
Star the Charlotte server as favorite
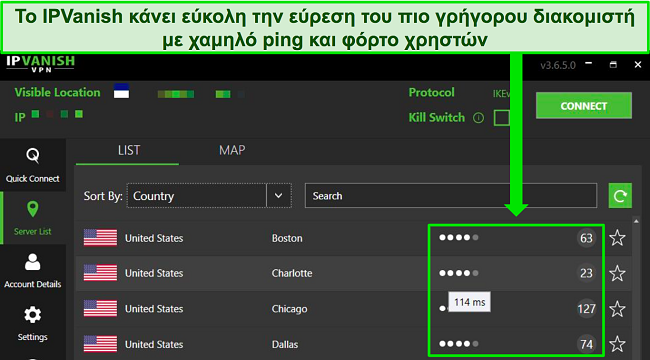[x=617, y=273]
